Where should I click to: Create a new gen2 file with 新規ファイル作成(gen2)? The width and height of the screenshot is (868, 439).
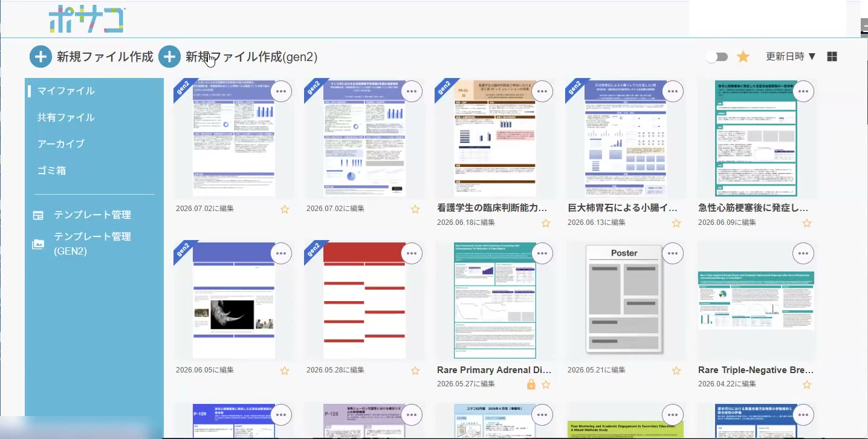click(x=238, y=57)
